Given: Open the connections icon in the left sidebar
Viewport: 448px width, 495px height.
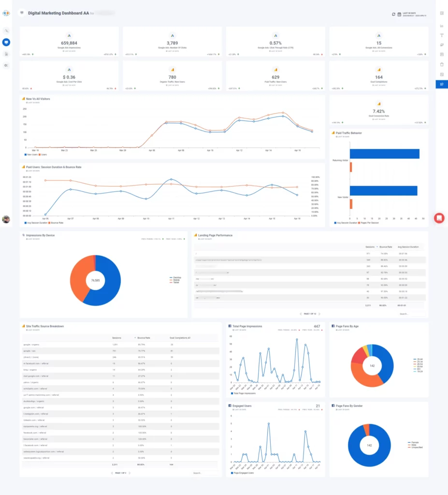Looking at the screenshot, I should tap(6, 30).
